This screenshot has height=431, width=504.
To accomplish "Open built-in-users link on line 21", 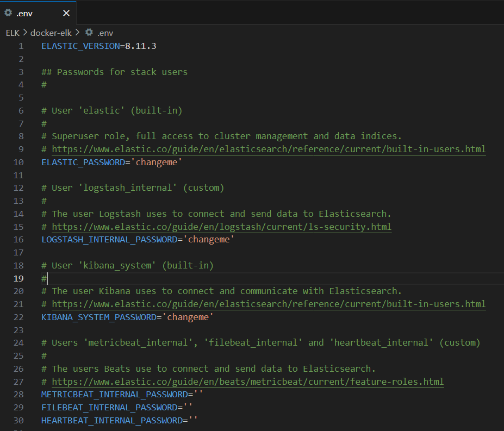I will pos(269,304).
